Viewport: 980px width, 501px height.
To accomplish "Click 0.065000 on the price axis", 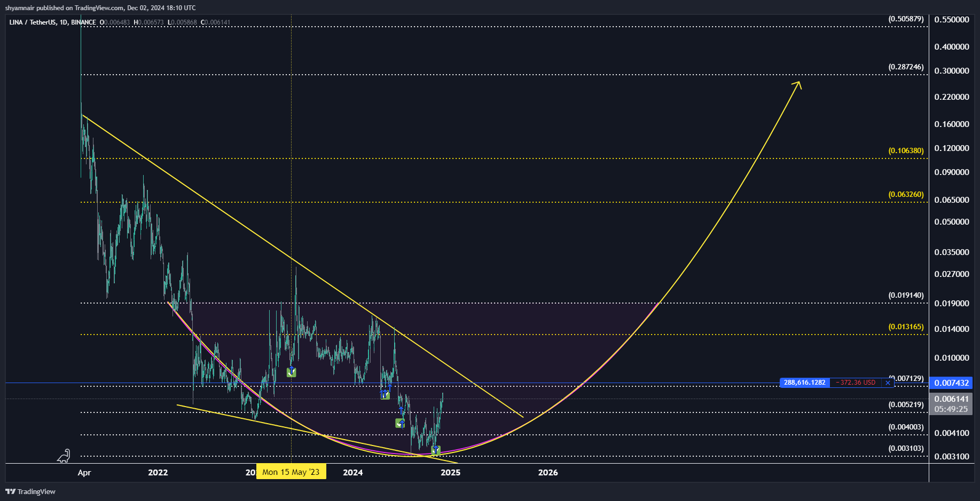I will [x=951, y=200].
